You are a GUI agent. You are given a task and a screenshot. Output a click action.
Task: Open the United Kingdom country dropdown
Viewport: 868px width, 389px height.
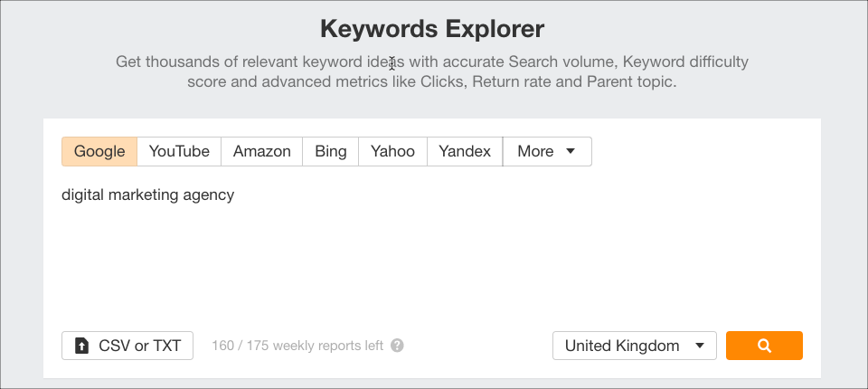(x=633, y=346)
